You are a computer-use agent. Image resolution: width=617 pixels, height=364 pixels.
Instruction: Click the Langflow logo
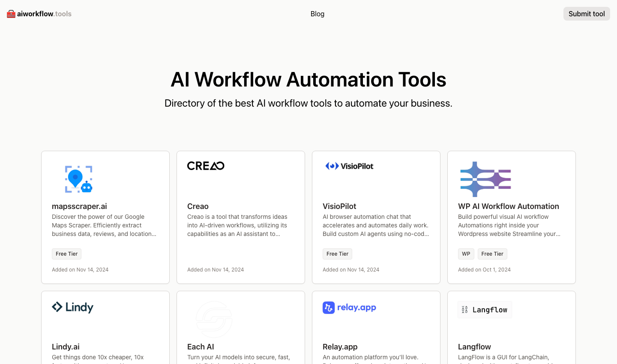pos(485,310)
